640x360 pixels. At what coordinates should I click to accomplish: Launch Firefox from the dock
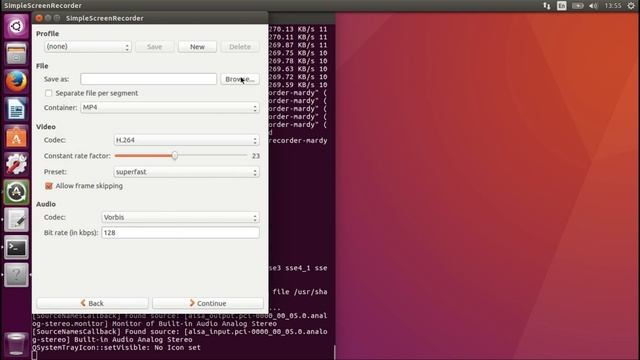16,82
